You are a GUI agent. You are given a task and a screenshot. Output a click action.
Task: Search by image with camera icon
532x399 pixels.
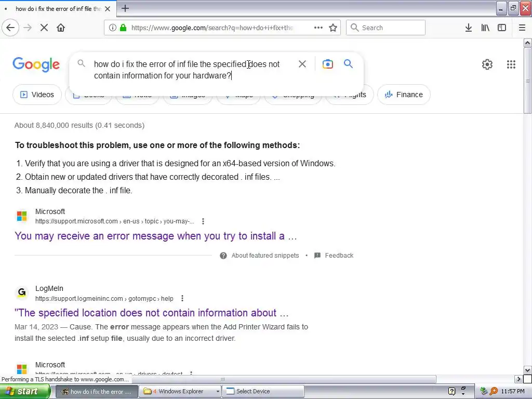327,64
